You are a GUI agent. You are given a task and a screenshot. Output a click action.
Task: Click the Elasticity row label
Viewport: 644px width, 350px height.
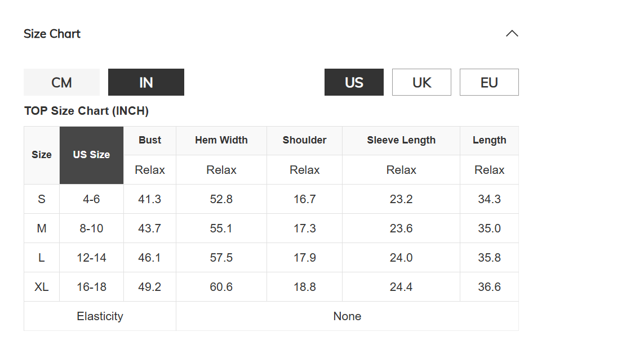tap(100, 316)
